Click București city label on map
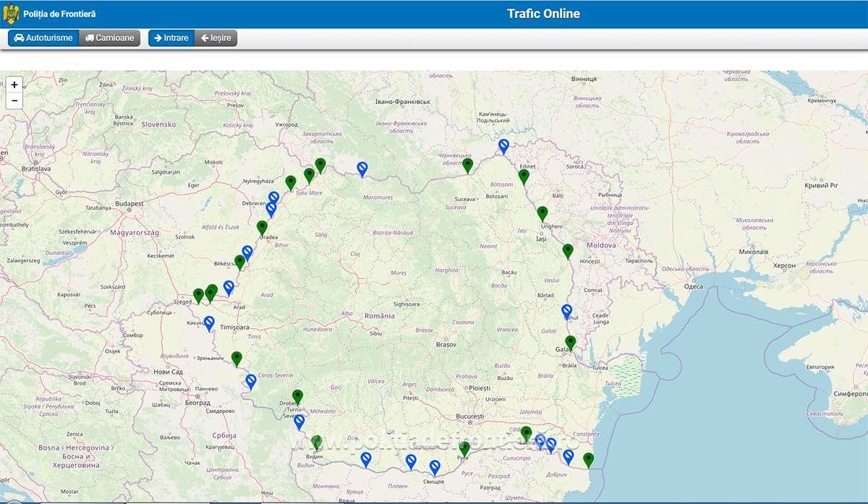The height and width of the screenshot is (504, 868). 470,417
